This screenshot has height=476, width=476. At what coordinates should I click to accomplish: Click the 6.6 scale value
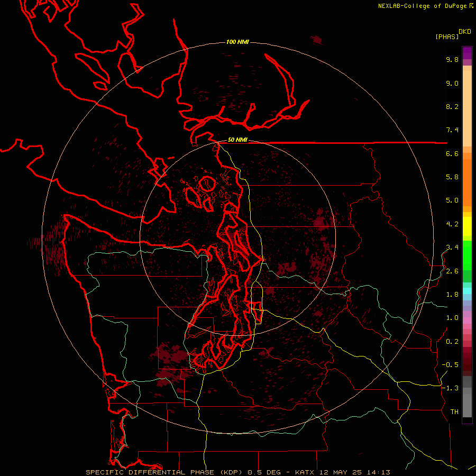452,153
